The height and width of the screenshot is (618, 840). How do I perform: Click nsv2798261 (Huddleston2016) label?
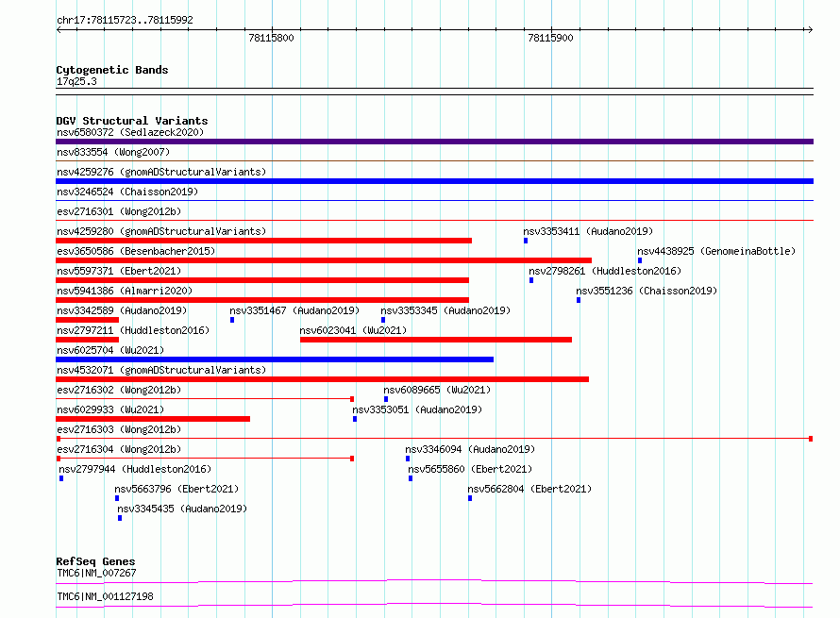(x=605, y=271)
